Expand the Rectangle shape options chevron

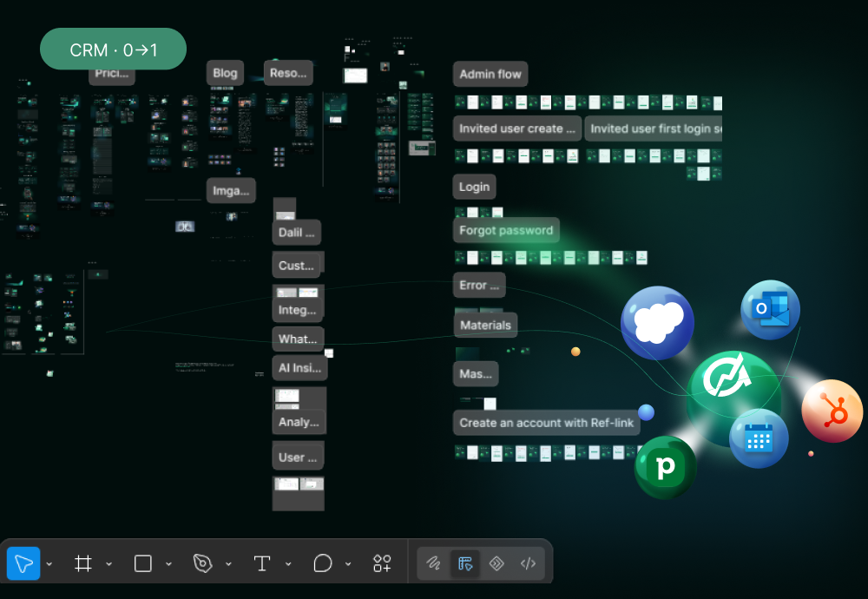(x=169, y=564)
